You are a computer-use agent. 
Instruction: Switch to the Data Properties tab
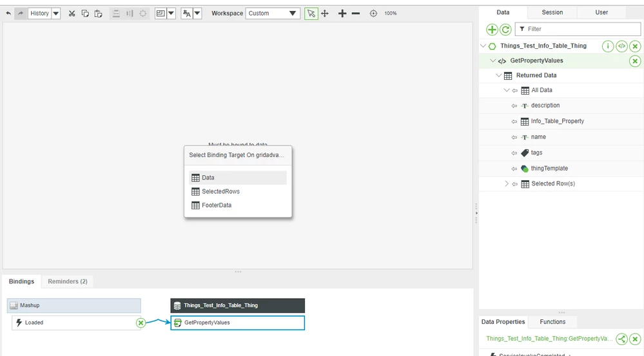(503, 322)
